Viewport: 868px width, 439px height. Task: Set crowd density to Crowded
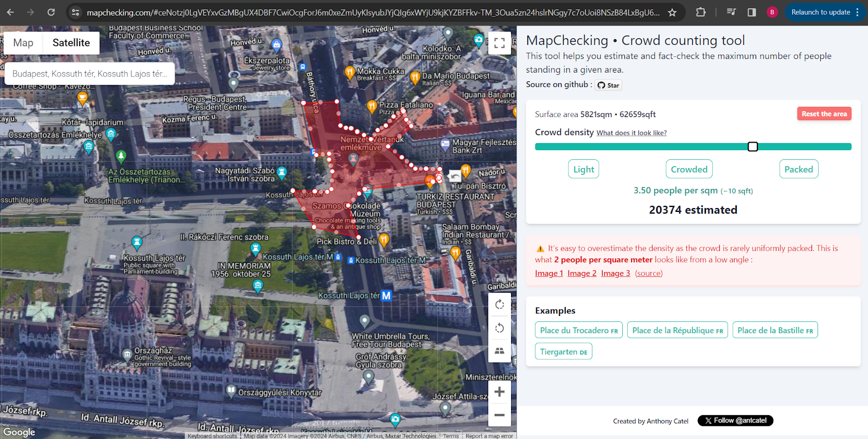[689, 169]
